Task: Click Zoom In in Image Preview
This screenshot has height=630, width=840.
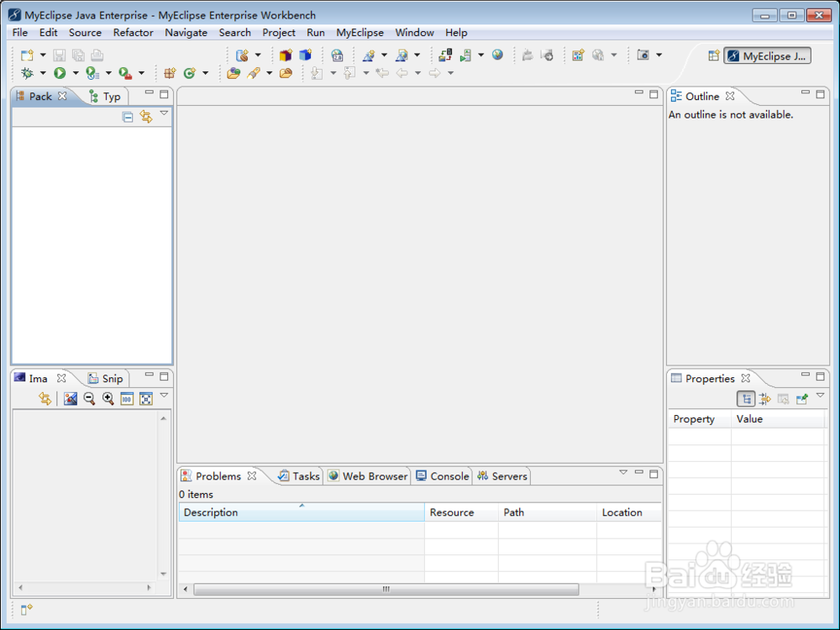Action: [x=108, y=398]
